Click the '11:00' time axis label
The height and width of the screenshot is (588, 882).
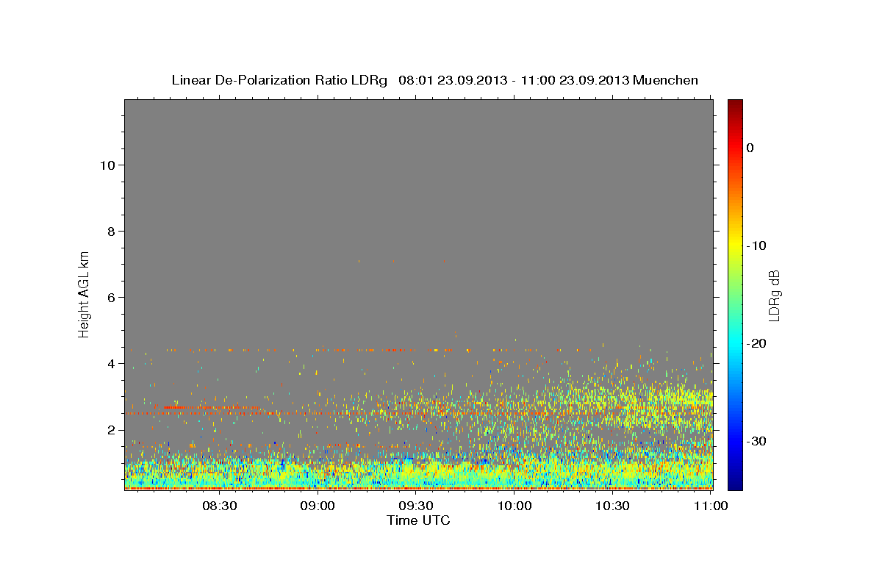tap(711, 506)
